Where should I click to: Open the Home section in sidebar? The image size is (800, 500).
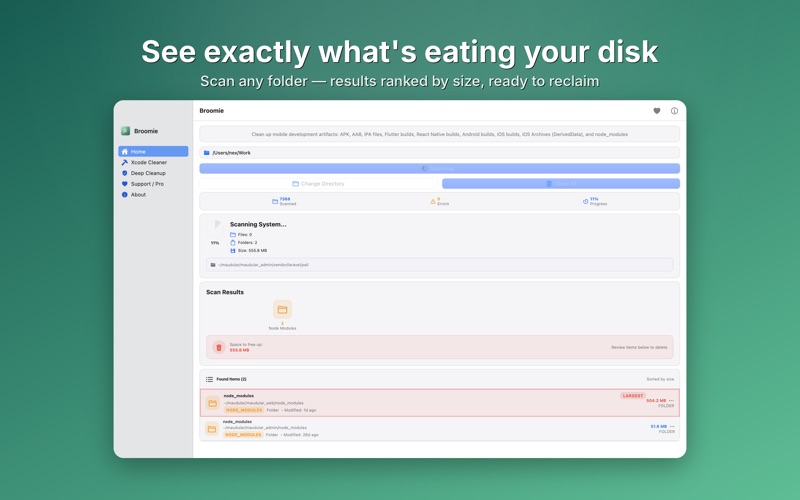tap(153, 152)
